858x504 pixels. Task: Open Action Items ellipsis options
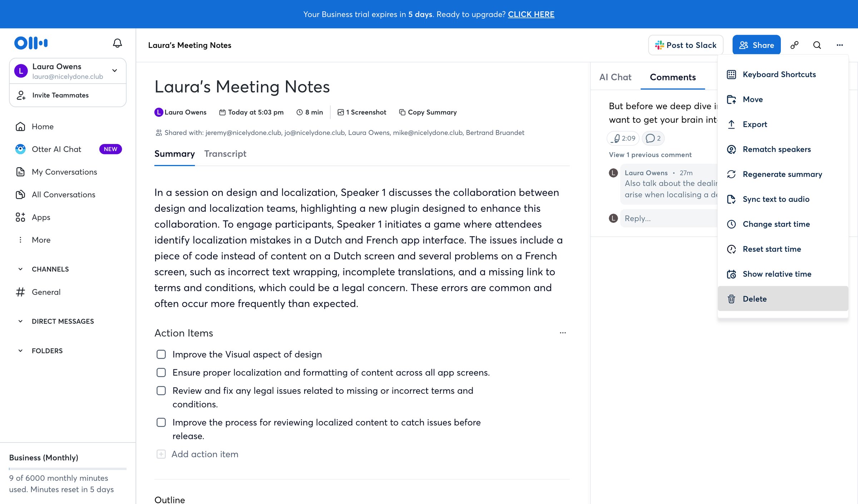pos(563,333)
